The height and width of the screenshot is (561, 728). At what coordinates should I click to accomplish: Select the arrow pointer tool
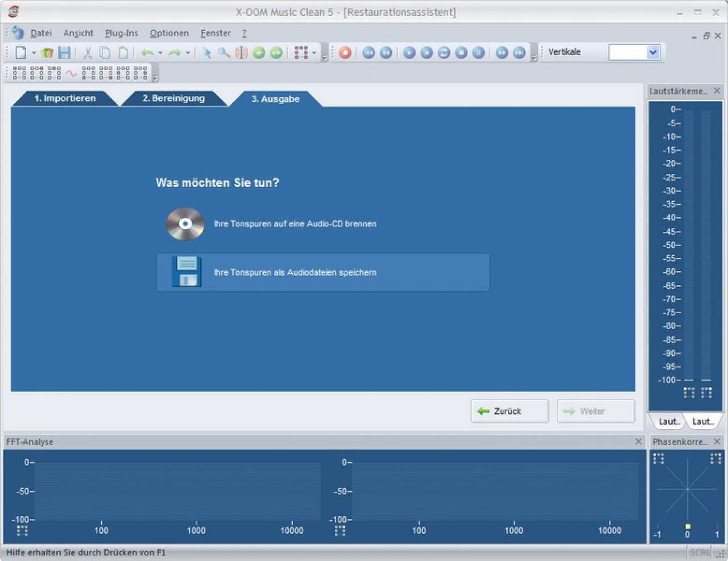[207, 53]
